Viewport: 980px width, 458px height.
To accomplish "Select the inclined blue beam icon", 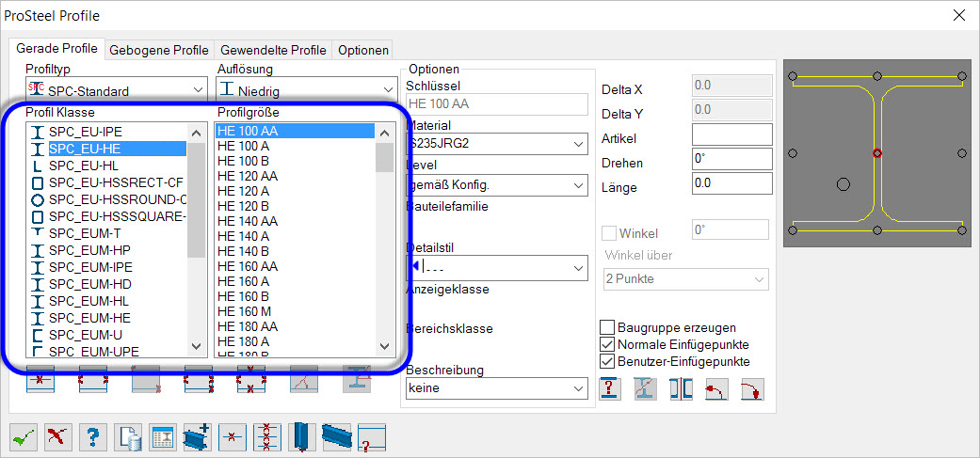I will coord(336,437).
